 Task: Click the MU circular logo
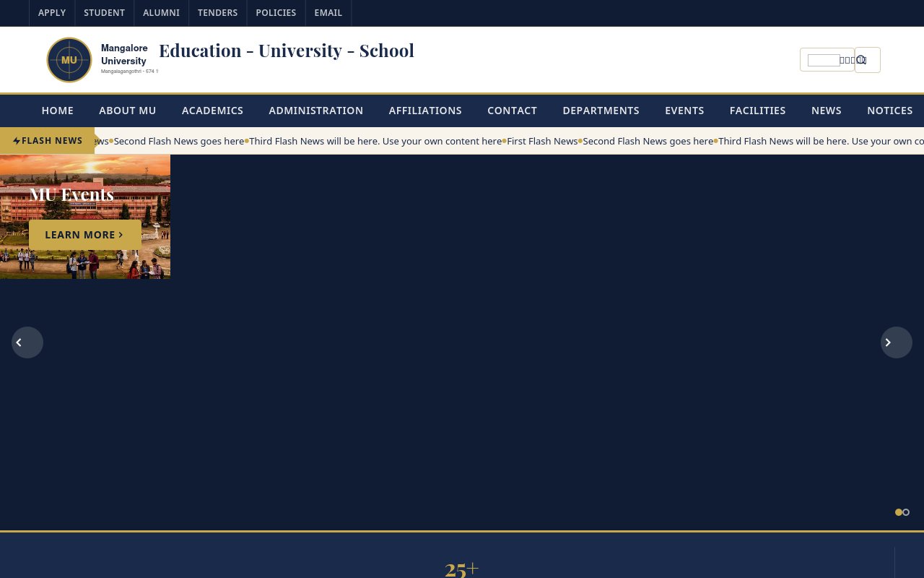click(69, 60)
